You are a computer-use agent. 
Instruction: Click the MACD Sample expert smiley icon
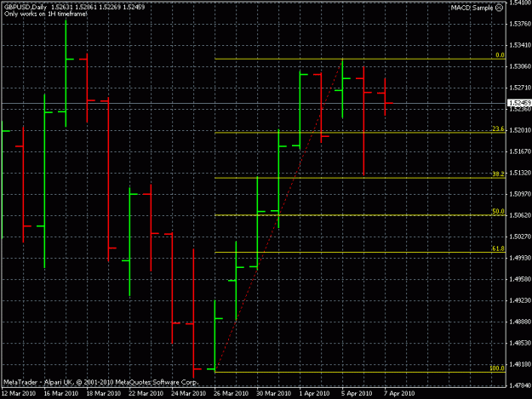click(499, 8)
